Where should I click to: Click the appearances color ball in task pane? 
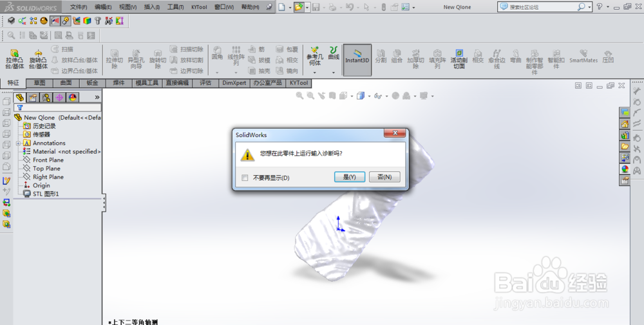(625, 169)
